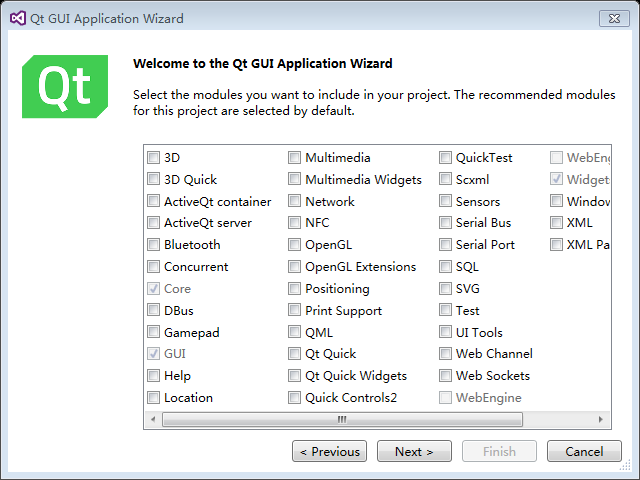
Task: Enable the Web Sockets module
Action: pyautogui.click(x=445, y=376)
